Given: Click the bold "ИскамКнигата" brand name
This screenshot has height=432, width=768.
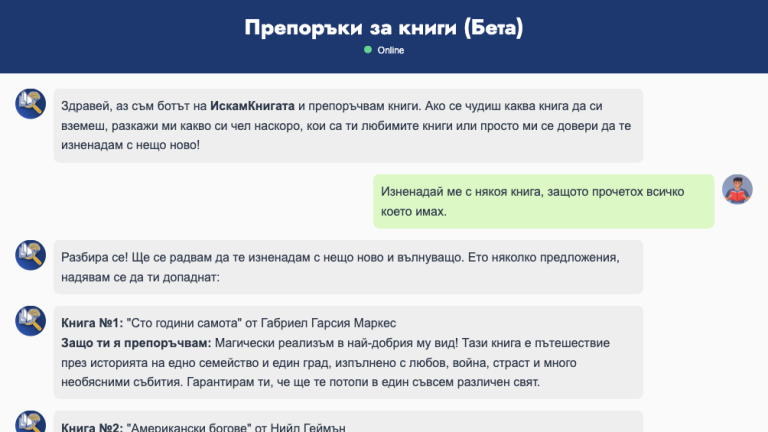Looking at the screenshot, I should [252, 106].
